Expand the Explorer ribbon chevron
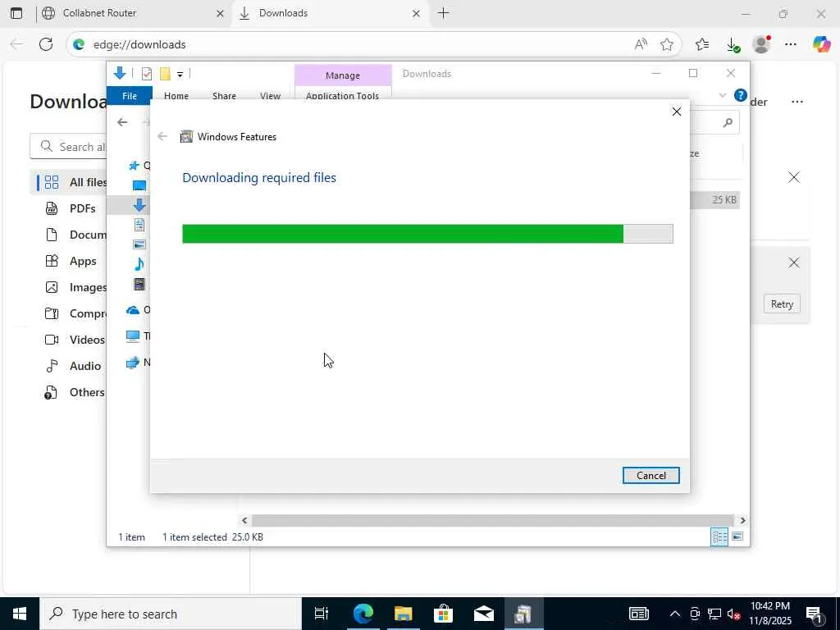This screenshot has width=840, height=630. pyautogui.click(x=722, y=95)
